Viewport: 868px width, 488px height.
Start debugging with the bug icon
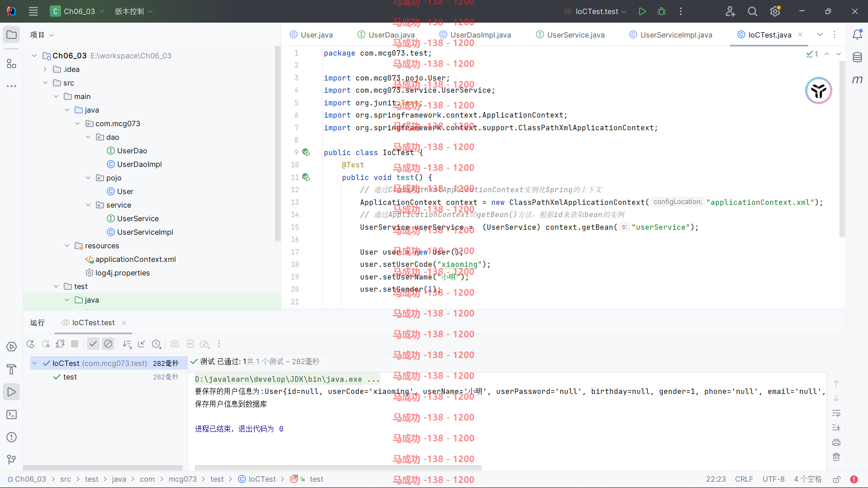(661, 11)
